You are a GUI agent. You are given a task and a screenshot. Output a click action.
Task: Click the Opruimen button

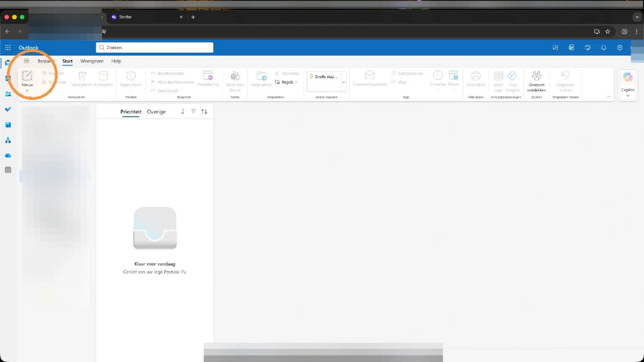click(x=287, y=74)
